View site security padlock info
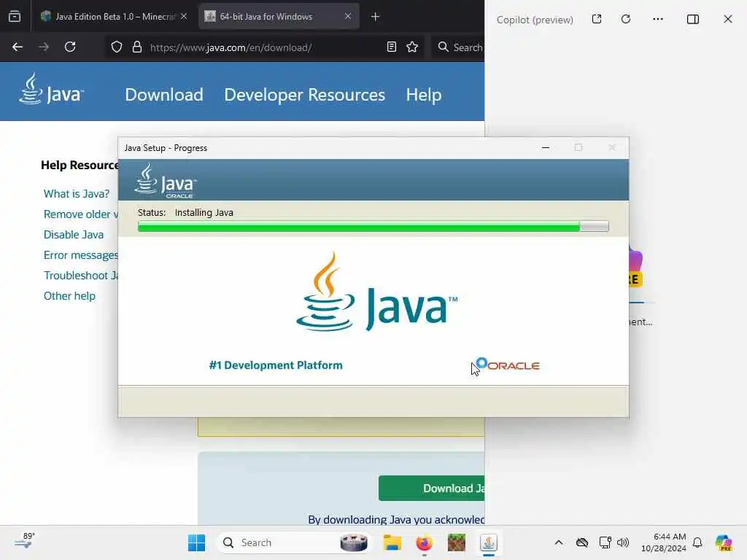 [x=137, y=47]
